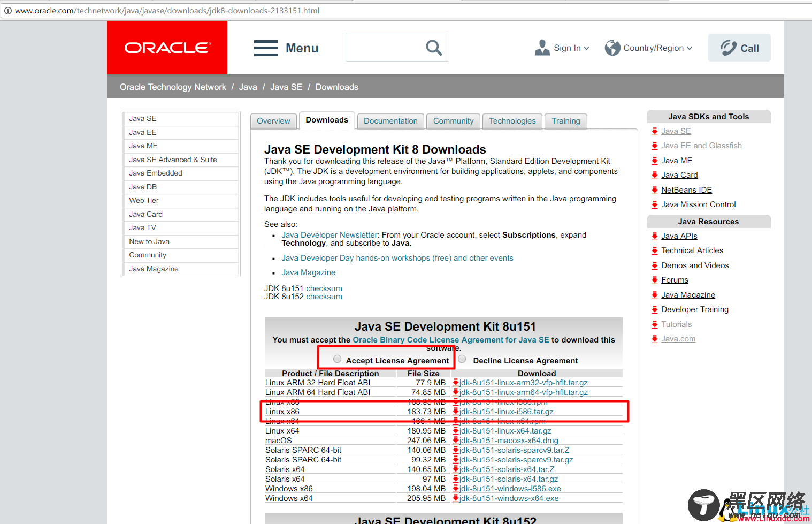Click Oracle Technology Network breadcrumb
This screenshot has height=524, width=812.
click(x=173, y=87)
